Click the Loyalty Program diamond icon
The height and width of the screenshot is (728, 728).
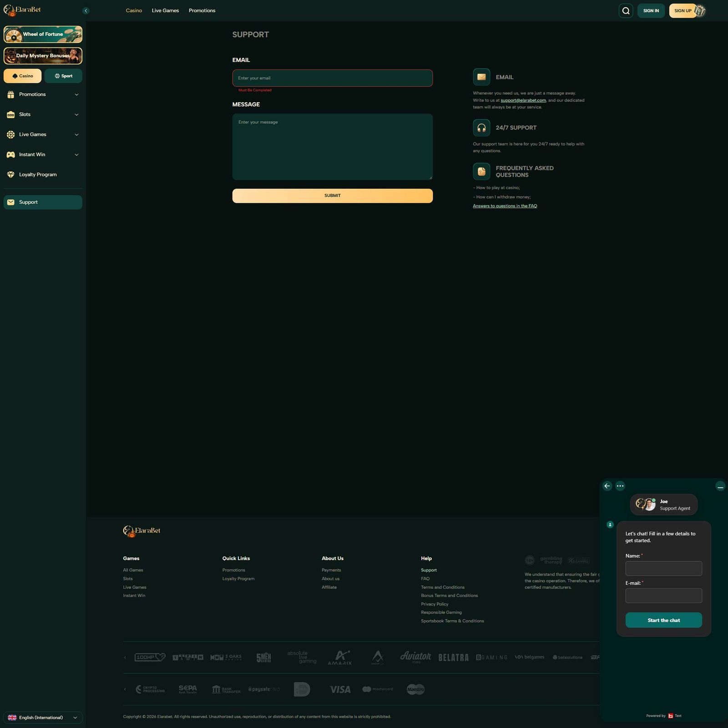(x=11, y=175)
